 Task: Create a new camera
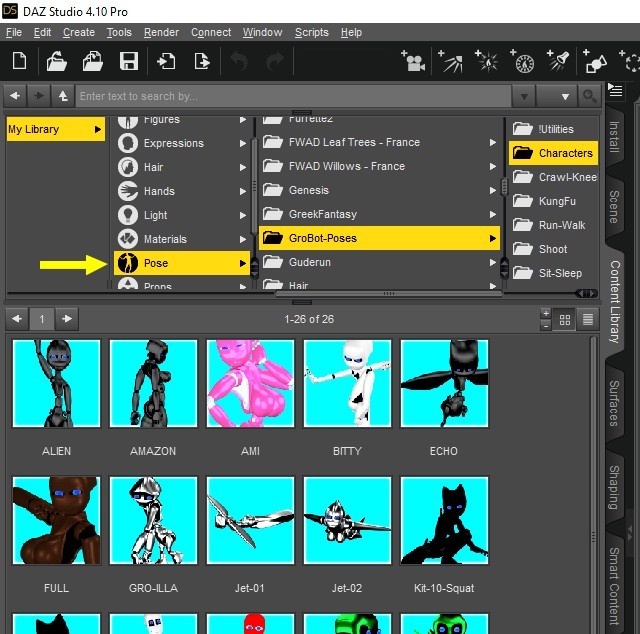click(x=413, y=61)
